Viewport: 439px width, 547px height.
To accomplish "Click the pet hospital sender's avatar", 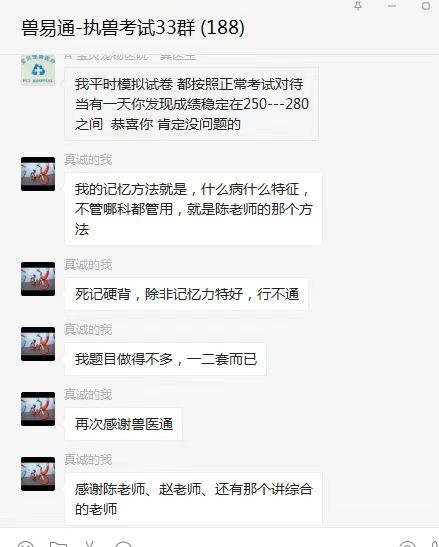I will pyautogui.click(x=38, y=70).
